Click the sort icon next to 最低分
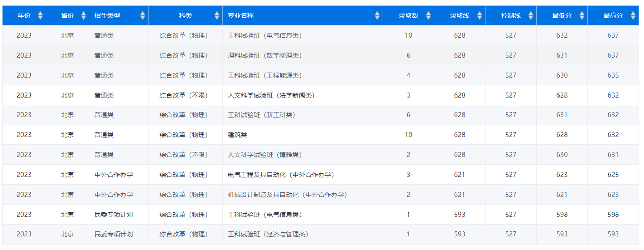Image resolution: width=644 pixels, height=250 pixels. [x=582, y=16]
